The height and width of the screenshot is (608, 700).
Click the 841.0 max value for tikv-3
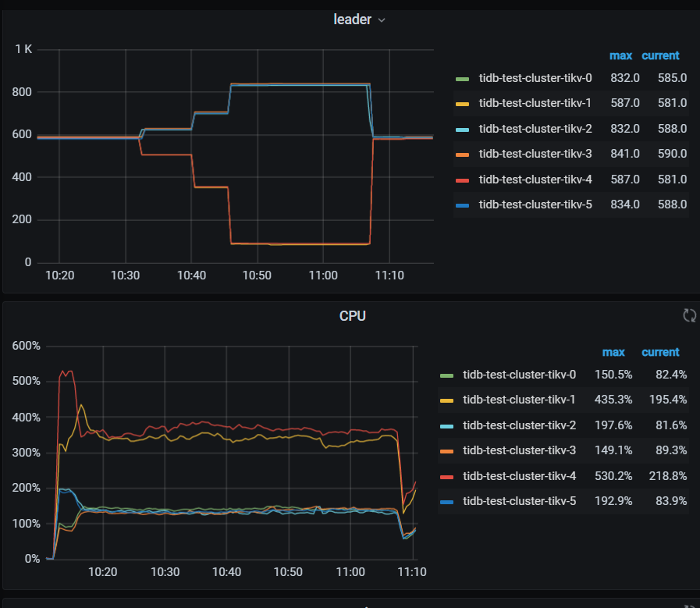(626, 154)
